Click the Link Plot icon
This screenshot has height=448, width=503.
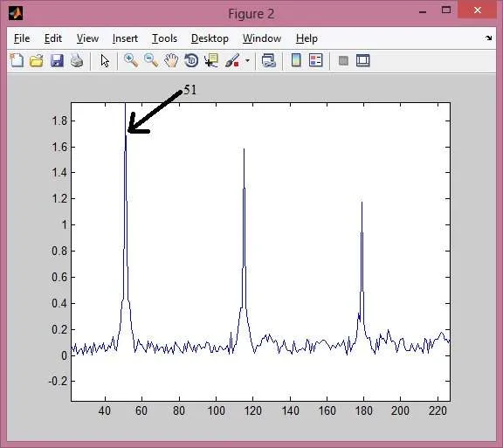coord(268,60)
